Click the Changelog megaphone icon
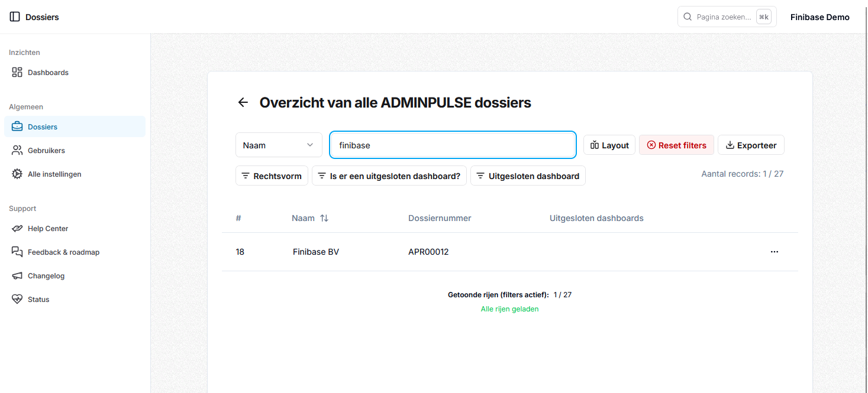868x393 pixels. (17, 275)
